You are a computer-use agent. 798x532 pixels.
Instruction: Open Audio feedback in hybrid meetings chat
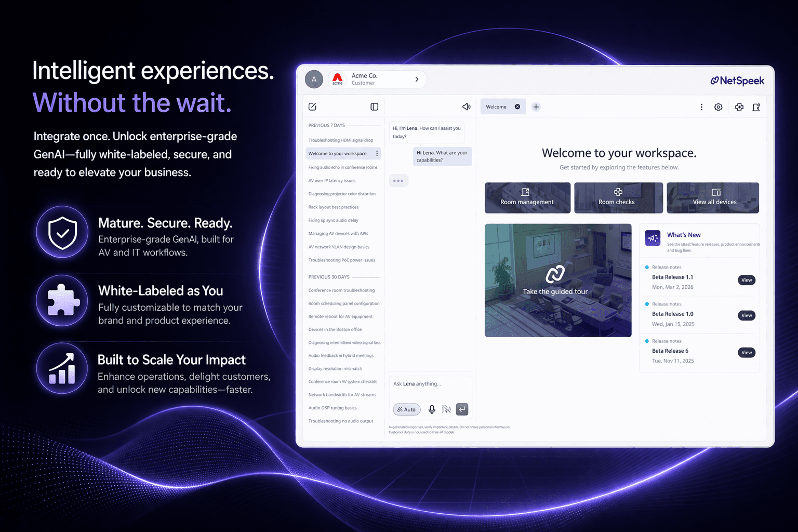341,356
